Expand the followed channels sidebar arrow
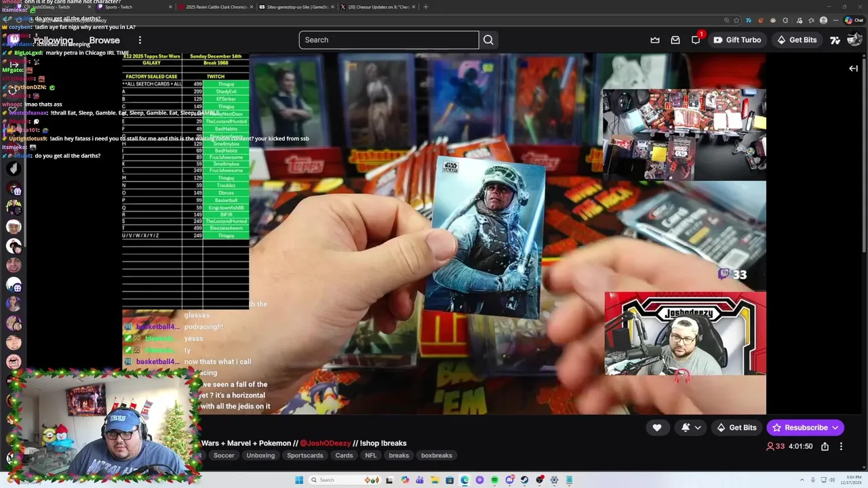Screen dimensions: 868x488 point(14,65)
